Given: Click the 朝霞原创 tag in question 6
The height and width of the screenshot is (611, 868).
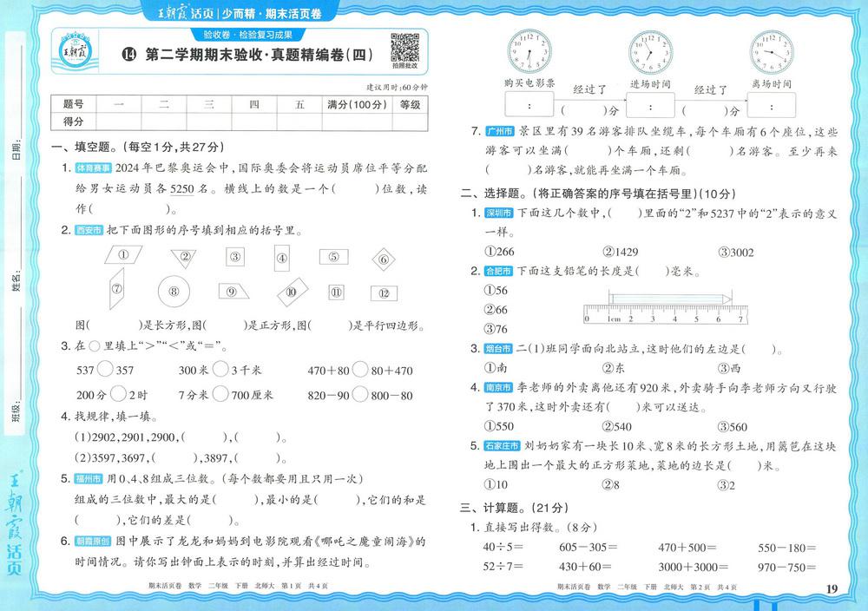Looking at the screenshot, I should click(x=94, y=542).
